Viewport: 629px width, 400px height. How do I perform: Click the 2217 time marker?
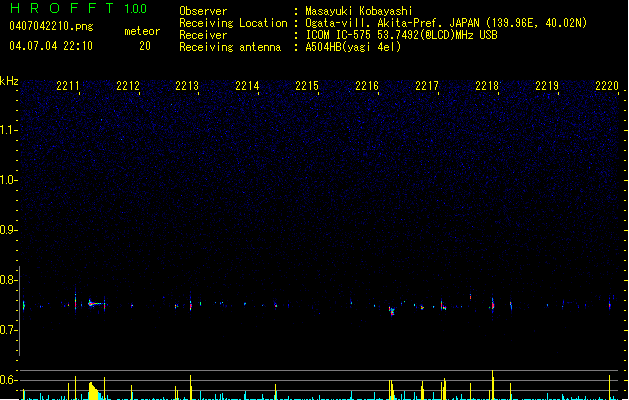pyautogui.click(x=427, y=86)
